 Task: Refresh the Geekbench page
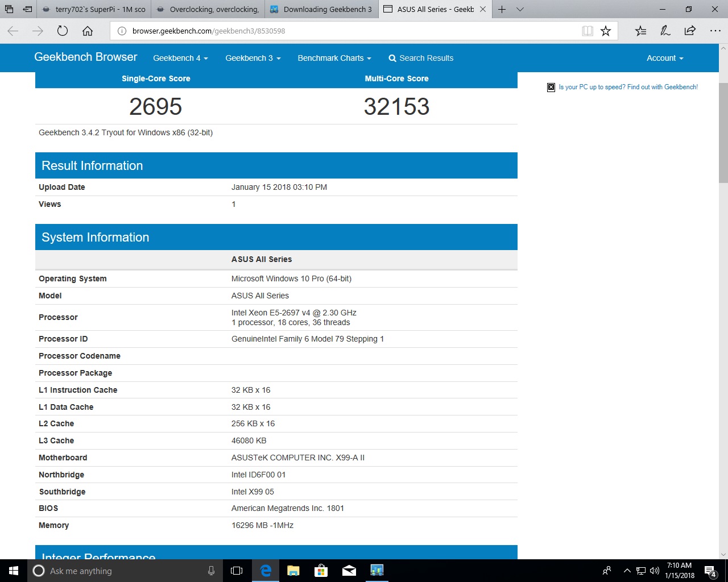pyautogui.click(x=63, y=31)
